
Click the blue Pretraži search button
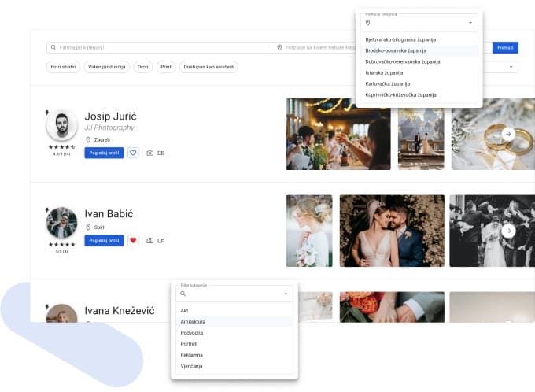(505, 48)
